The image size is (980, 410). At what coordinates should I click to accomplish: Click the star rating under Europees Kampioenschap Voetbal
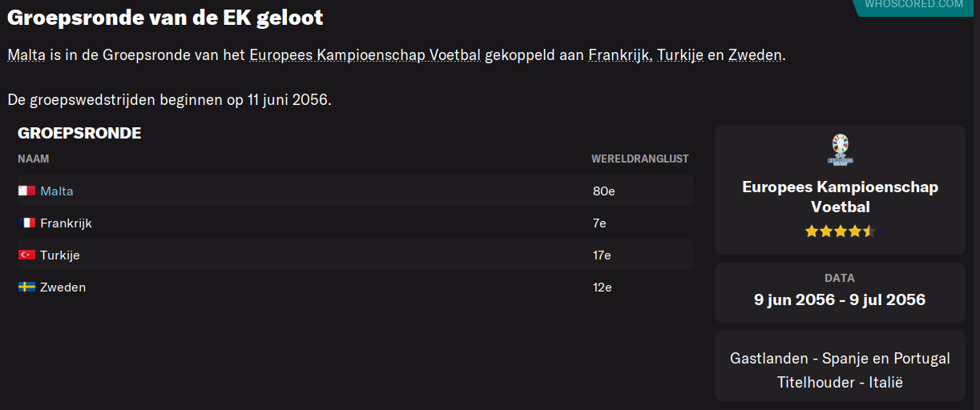(x=840, y=231)
